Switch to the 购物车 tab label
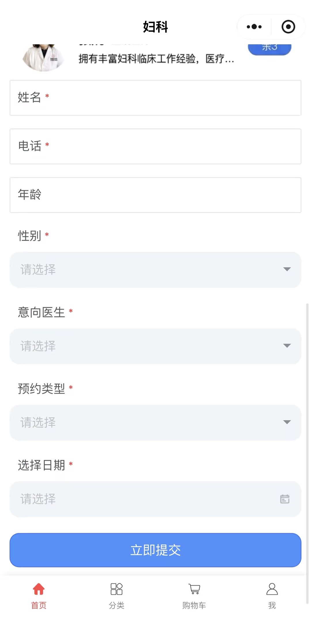 pos(194,605)
